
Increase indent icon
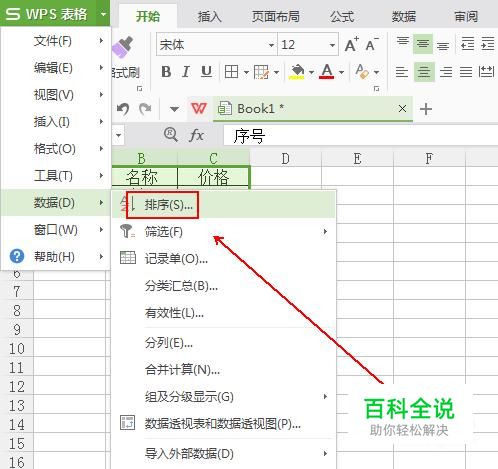[488, 44]
